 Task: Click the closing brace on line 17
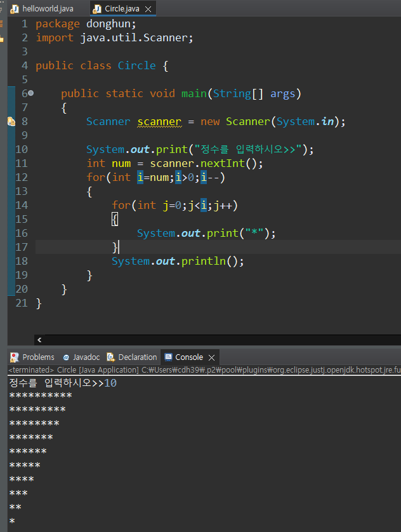tap(115, 248)
